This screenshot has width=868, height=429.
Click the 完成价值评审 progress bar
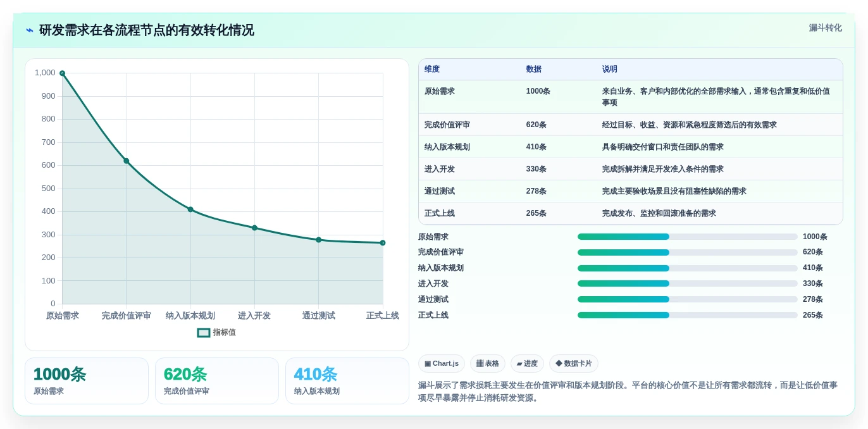pos(687,252)
